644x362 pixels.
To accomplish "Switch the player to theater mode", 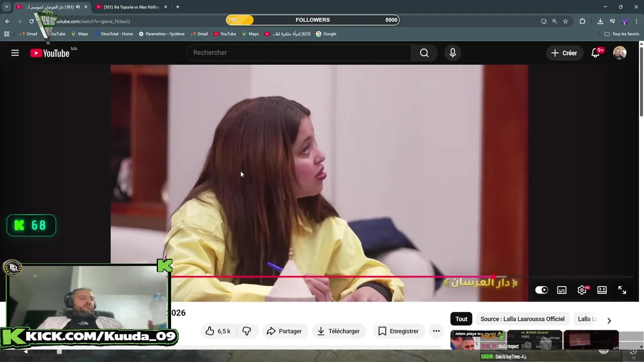I will pos(602,290).
